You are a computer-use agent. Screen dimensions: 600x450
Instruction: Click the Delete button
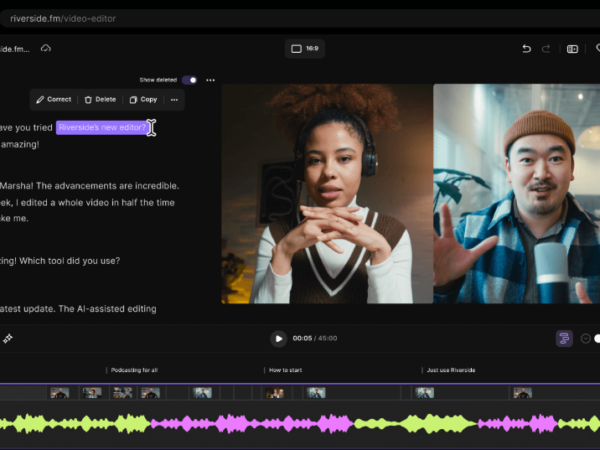(100, 99)
